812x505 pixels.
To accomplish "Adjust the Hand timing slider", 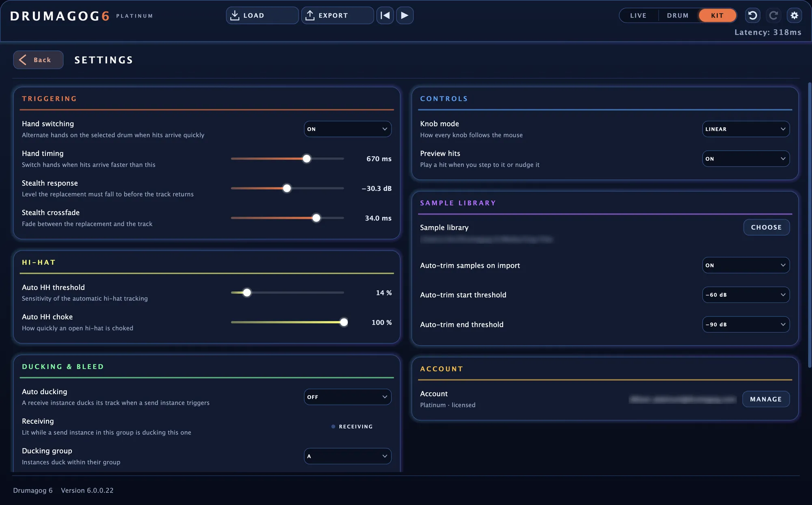I will [287, 158].
